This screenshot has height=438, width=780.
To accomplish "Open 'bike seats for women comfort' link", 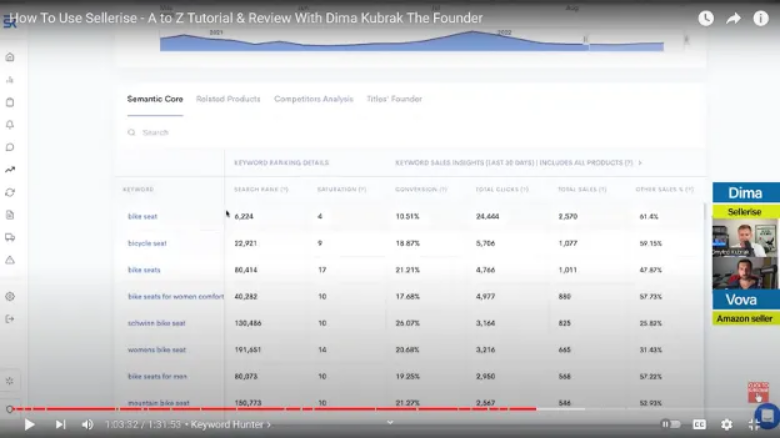I will click(x=176, y=297).
